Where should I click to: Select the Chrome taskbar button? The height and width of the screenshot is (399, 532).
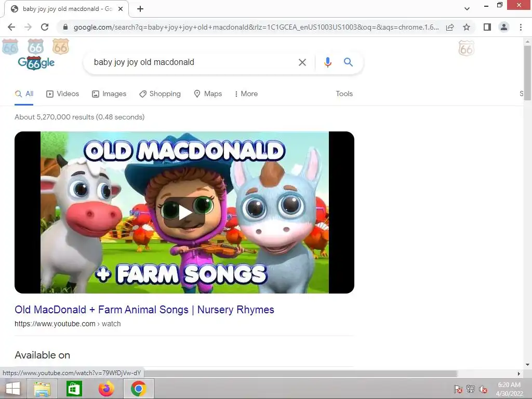tap(138, 389)
